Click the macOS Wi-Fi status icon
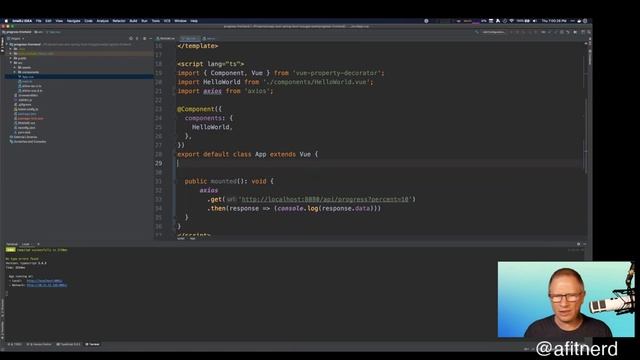Image resolution: width=640 pixels, height=360 pixels. 511,21
